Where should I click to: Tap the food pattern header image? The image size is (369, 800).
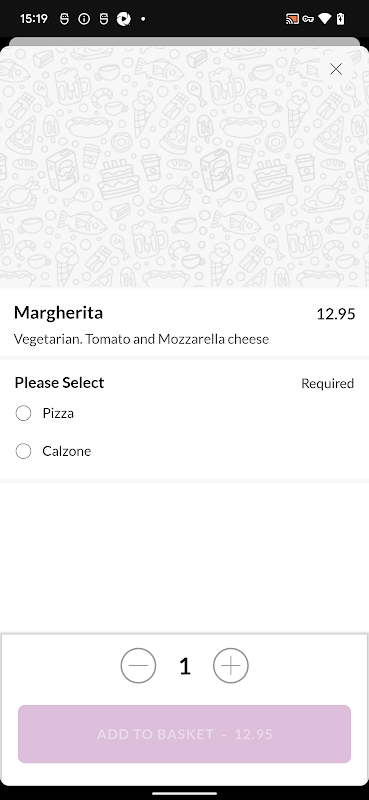click(x=184, y=167)
